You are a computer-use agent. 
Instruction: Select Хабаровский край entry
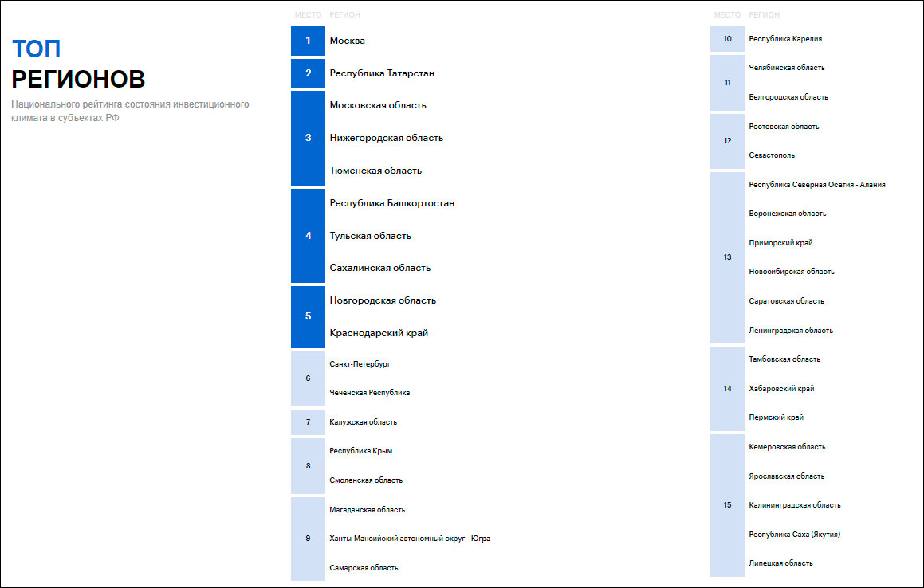[x=781, y=389]
